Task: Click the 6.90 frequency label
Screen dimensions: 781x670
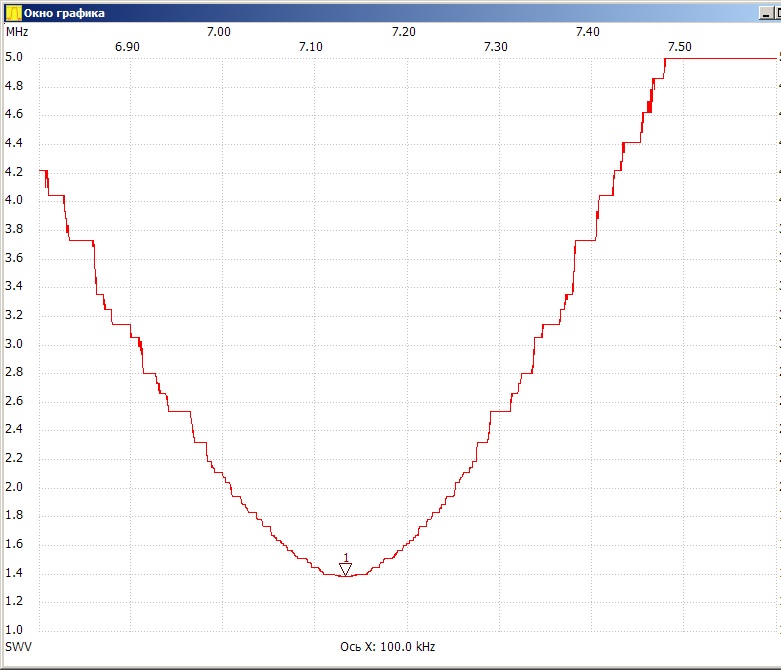Action: tap(127, 47)
